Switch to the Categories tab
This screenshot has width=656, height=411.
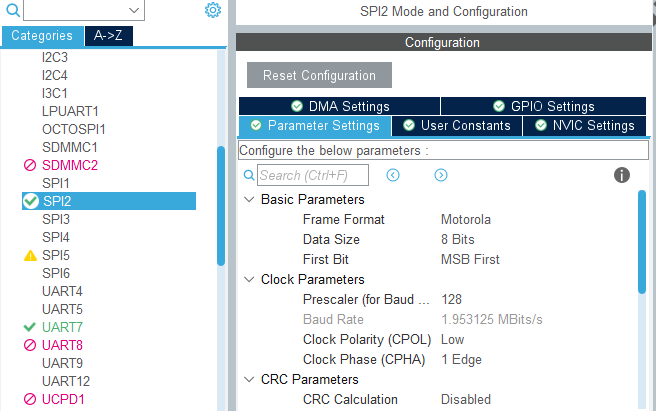[x=42, y=36]
